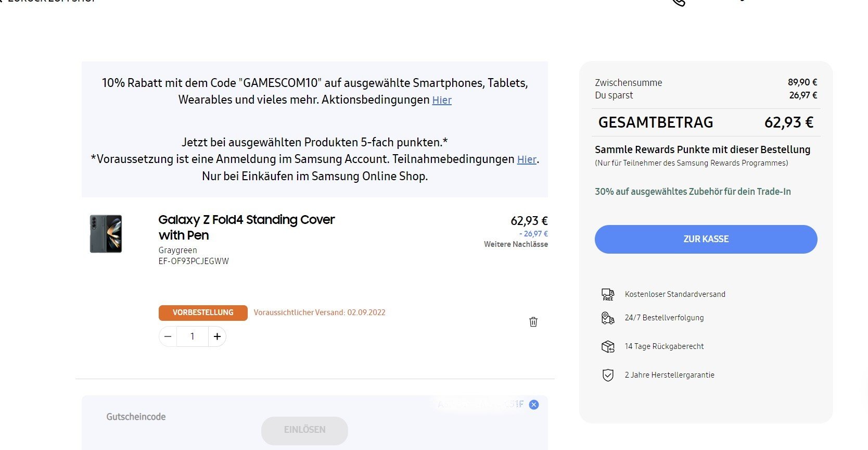
Task: Click the quantity number field
Action: tap(193, 336)
